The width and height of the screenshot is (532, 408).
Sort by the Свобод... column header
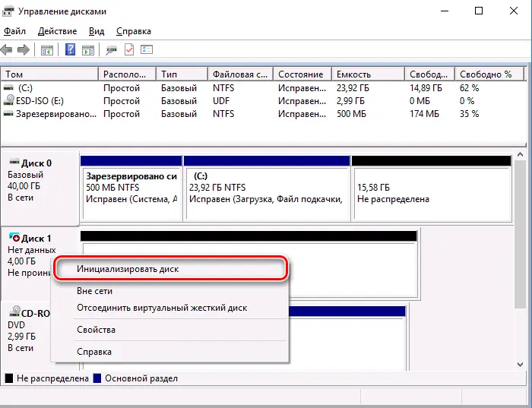[429, 74]
